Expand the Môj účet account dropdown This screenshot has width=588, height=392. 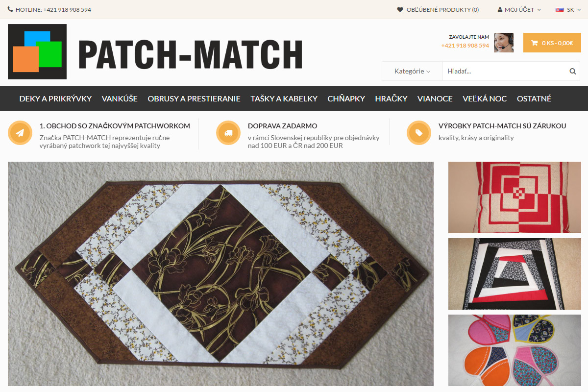(519, 9)
